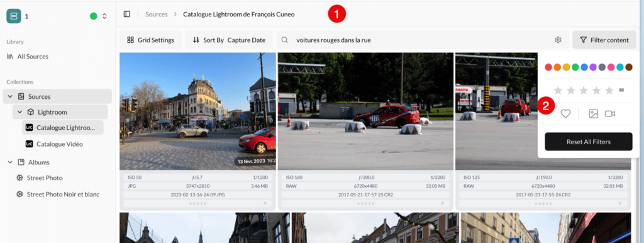Open Sort By Capture Date menu
Viewport: 644px width, 243px height.
click(229, 40)
